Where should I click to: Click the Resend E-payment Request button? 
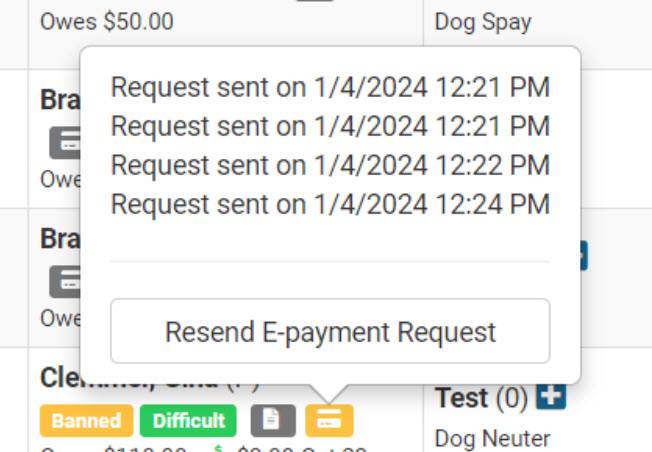pos(330,331)
